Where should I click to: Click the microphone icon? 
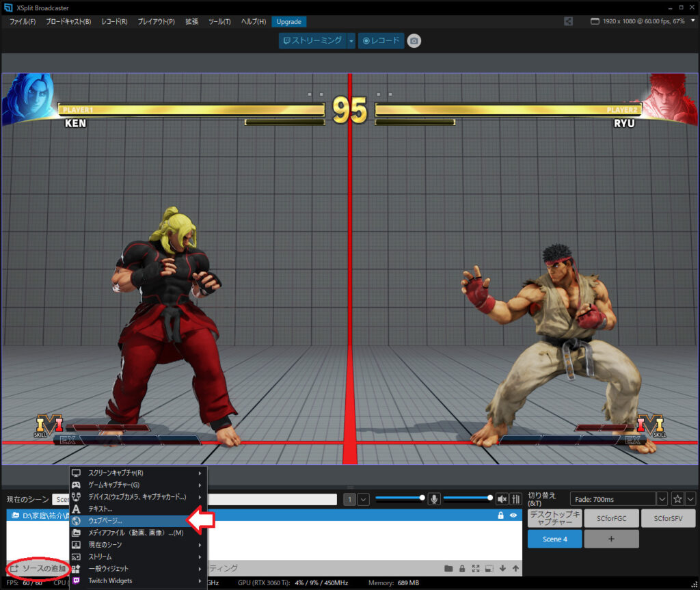click(x=434, y=498)
